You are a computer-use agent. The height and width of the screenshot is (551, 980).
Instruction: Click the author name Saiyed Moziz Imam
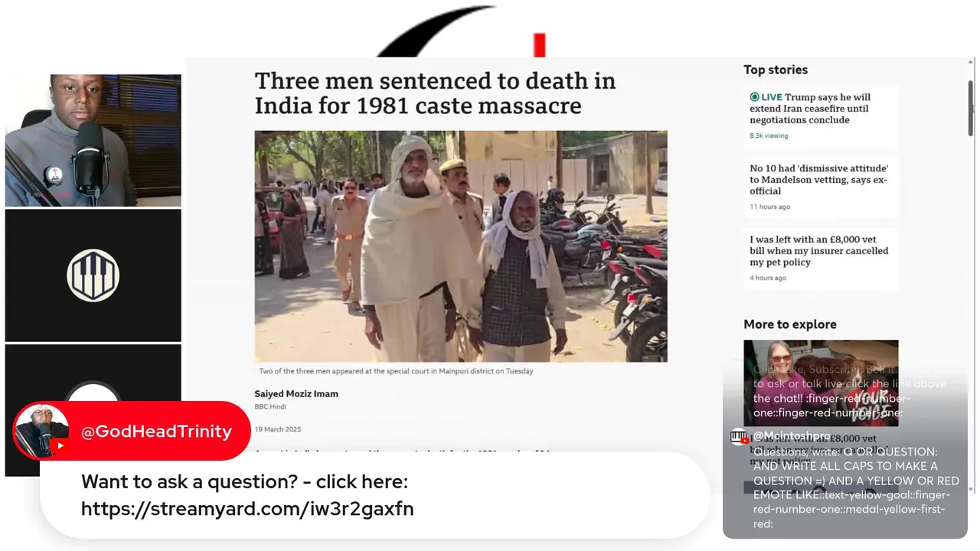(296, 393)
